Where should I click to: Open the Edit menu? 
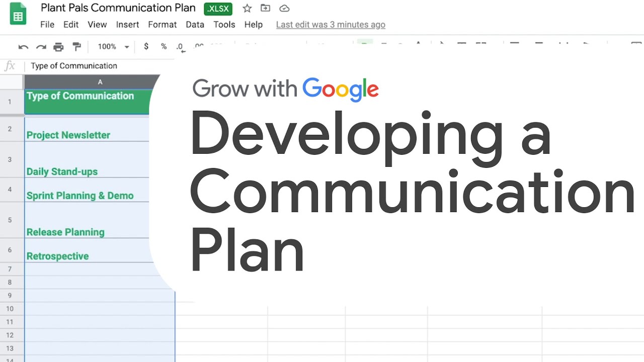[x=71, y=24]
